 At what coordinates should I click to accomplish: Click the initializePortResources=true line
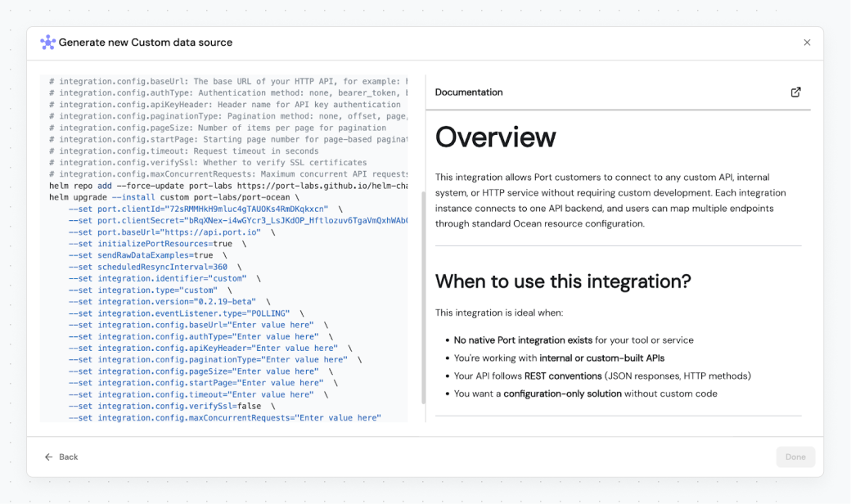[x=157, y=244]
